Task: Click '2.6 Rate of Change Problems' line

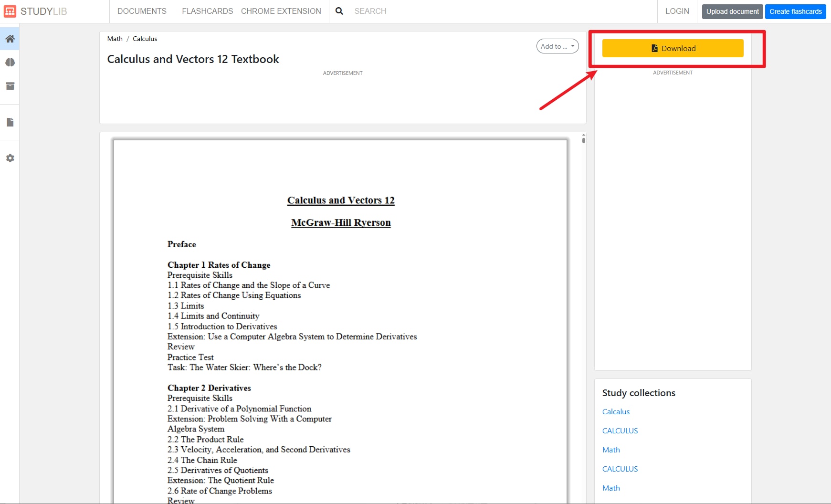Action: 220,491
